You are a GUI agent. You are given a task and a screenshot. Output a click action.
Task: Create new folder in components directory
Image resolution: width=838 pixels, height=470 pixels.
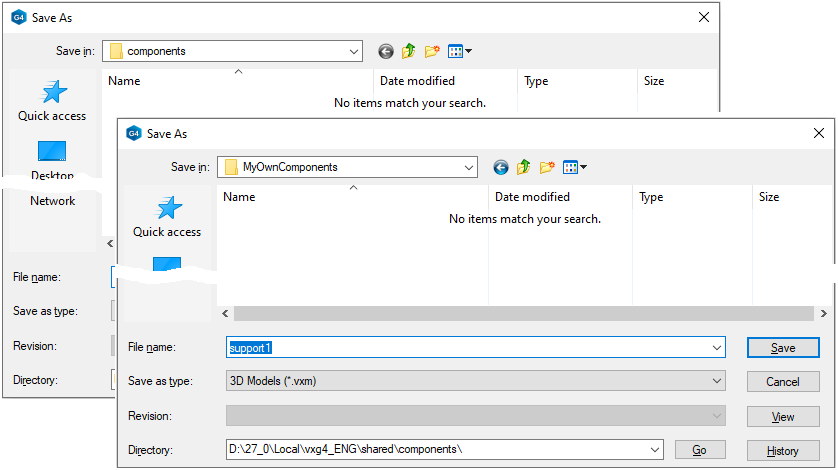432,51
